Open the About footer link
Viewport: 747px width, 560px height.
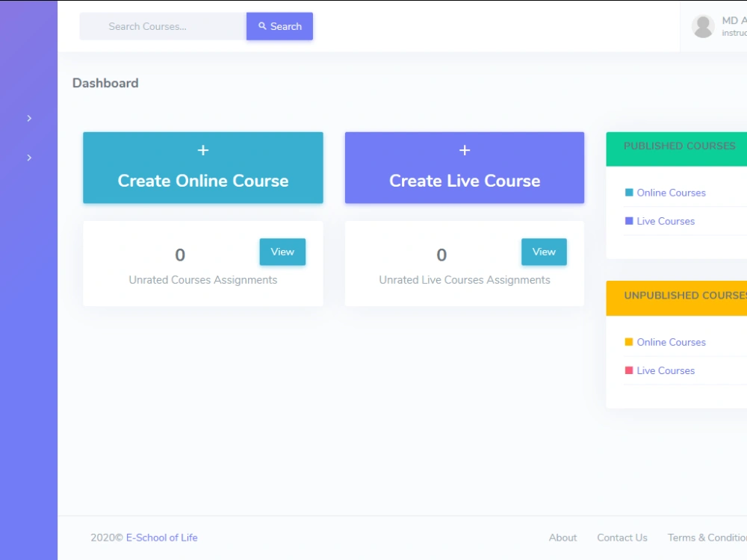pyautogui.click(x=562, y=538)
